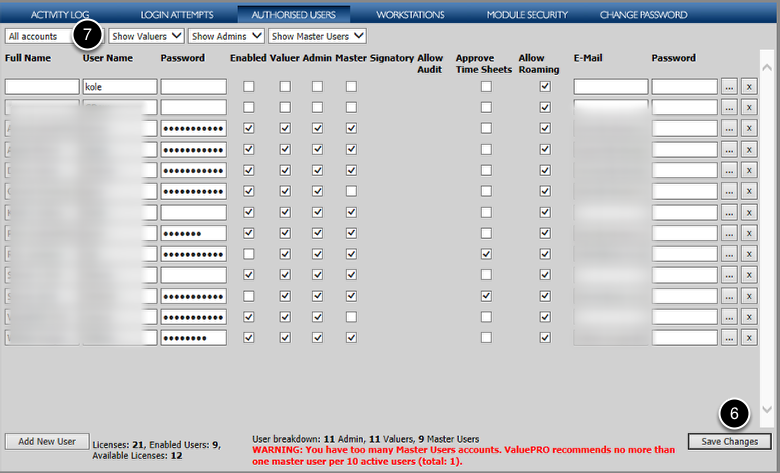Uncheck Master in the bottom user row
Viewport: 780px width, 473px height.
pos(351,338)
